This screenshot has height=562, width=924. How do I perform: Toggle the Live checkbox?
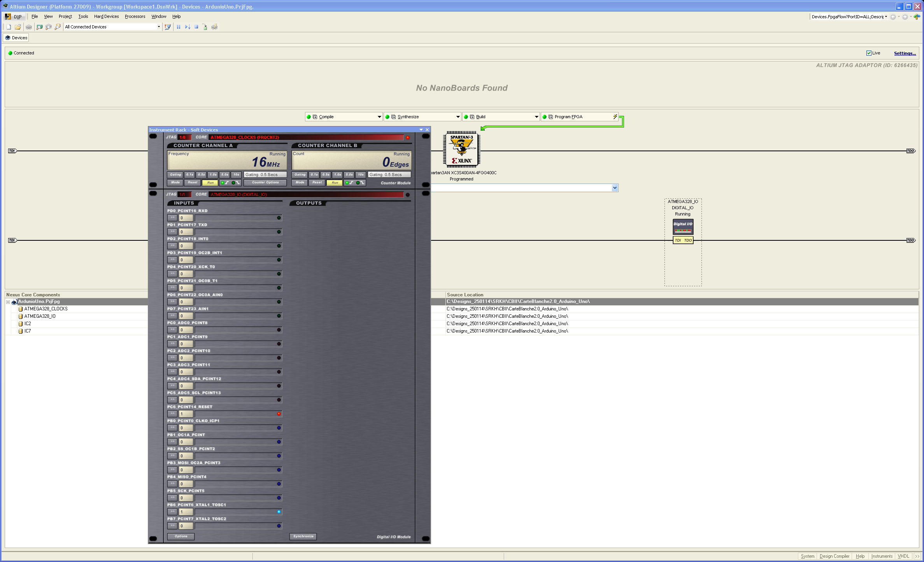pyautogui.click(x=869, y=53)
